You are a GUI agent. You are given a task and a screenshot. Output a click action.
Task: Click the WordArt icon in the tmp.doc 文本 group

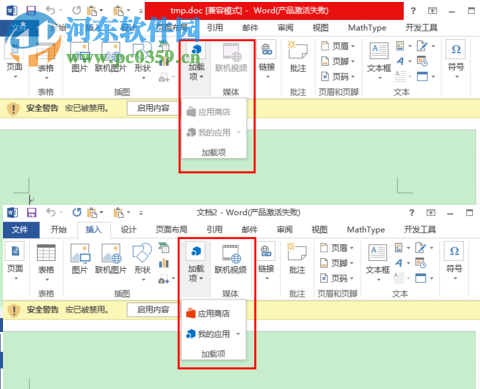400,61
